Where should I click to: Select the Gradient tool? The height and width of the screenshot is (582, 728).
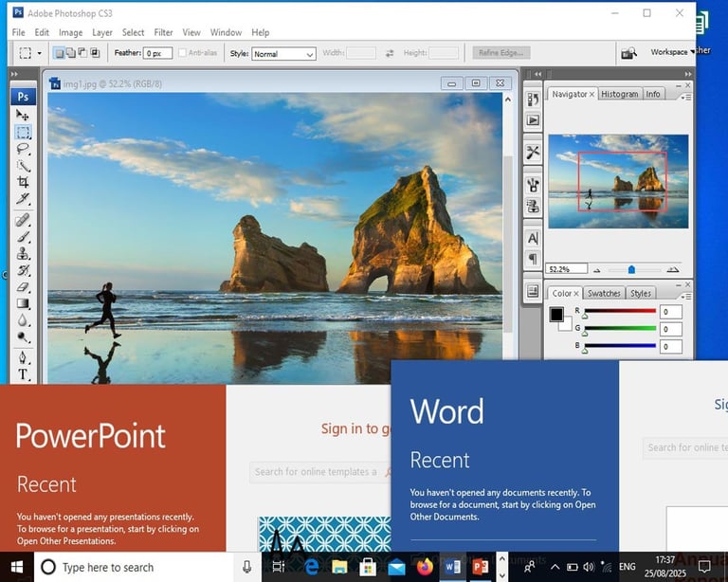[x=23, y=303]
